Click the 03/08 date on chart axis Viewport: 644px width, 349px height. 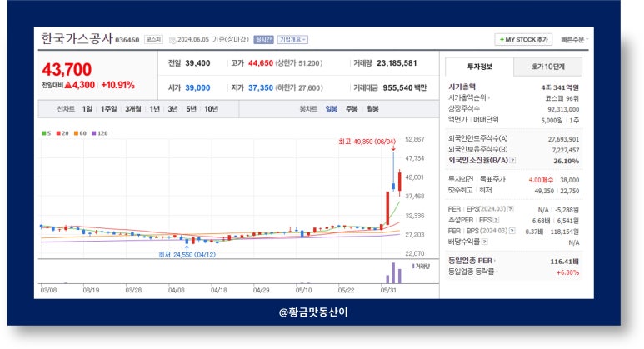pyautogui.click(x=48, y=290)
